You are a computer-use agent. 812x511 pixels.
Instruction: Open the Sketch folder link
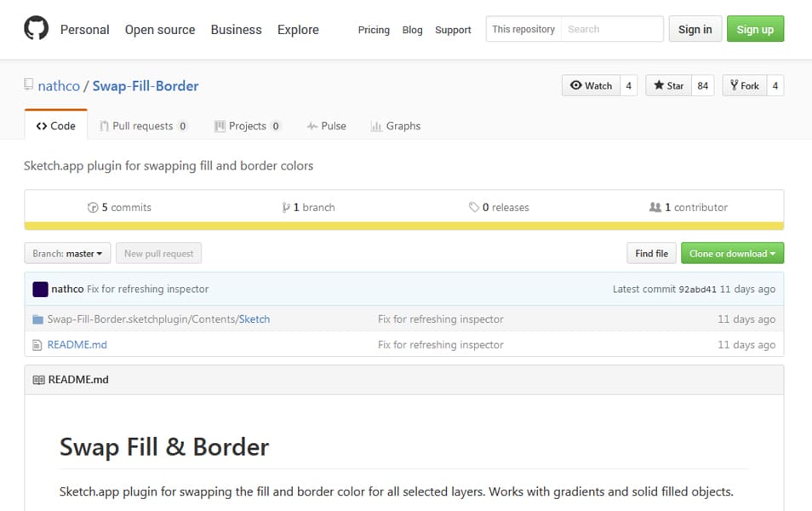tap(254, 319)
